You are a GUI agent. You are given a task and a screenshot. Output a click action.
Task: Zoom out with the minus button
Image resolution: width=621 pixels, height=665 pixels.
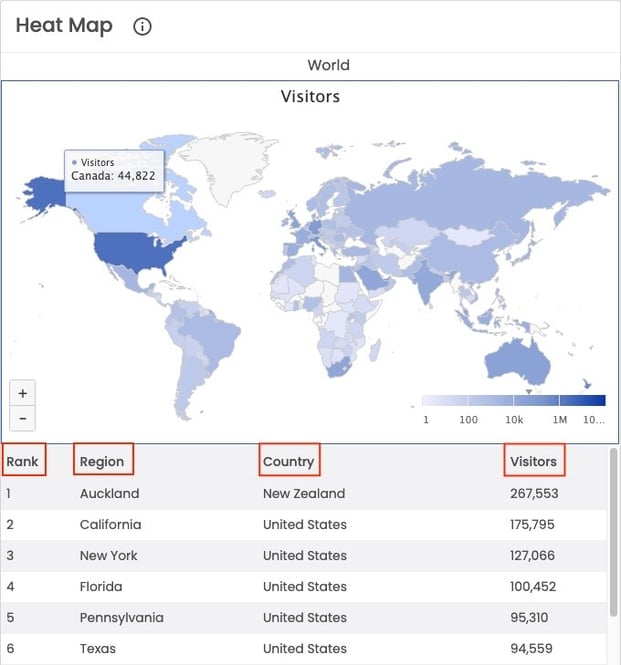click(22, 419)
